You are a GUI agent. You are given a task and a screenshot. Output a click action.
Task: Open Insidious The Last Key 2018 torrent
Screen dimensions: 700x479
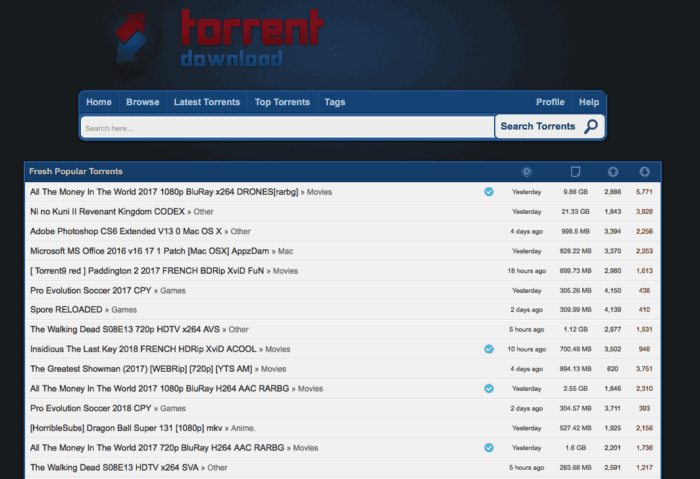click(x=143, y=349)
